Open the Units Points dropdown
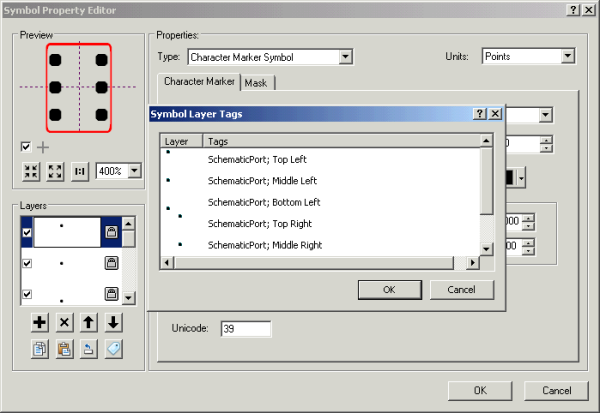Viewport: 600px width, 413px height. pos(568,56)
